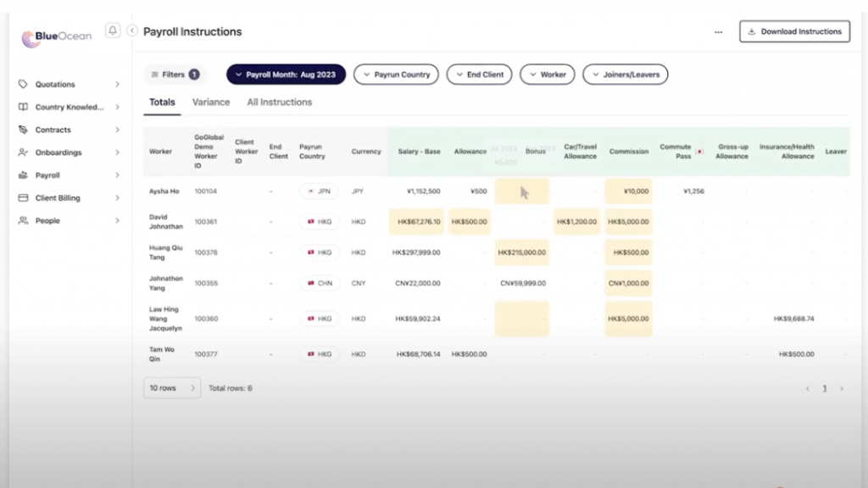Expand the People menu chevron
This screenshot has height=488, width=868.
[x=117, y=220]
